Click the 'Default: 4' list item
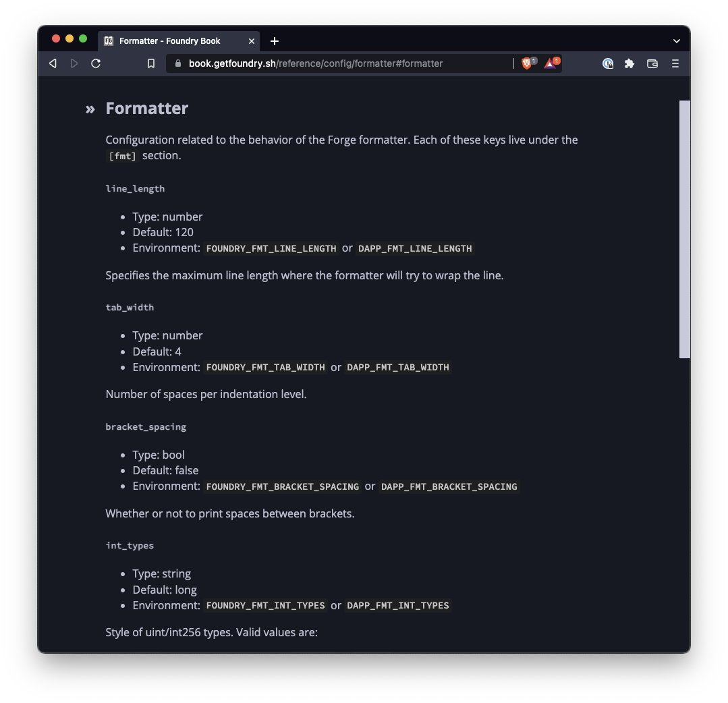 [x=157, y=351]
